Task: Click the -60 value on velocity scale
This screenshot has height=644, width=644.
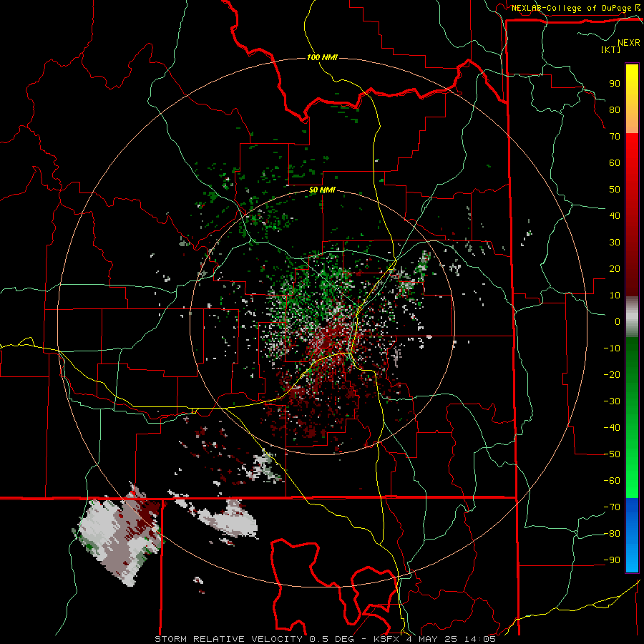Action: tap(612, 481)
